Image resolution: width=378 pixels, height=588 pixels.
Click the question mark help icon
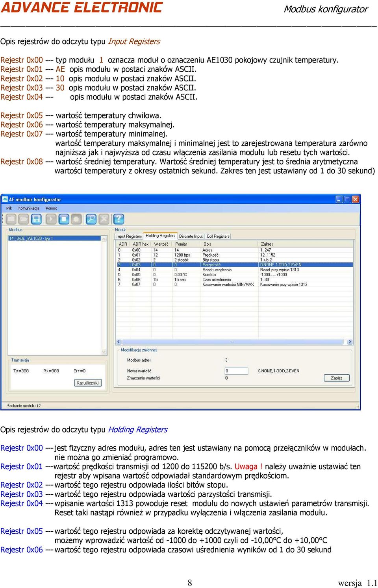point(119,219)
